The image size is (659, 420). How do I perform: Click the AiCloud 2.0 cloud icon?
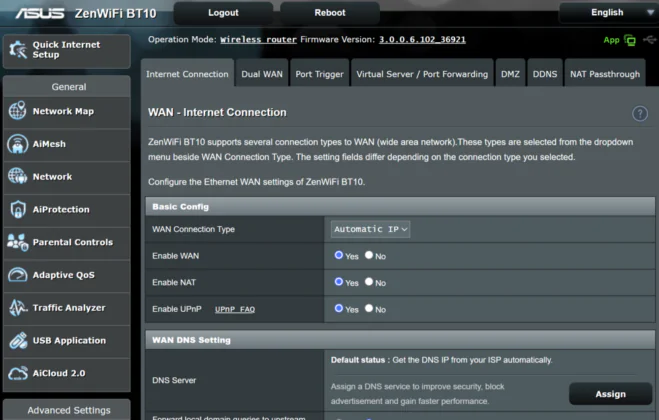[18, 373]
